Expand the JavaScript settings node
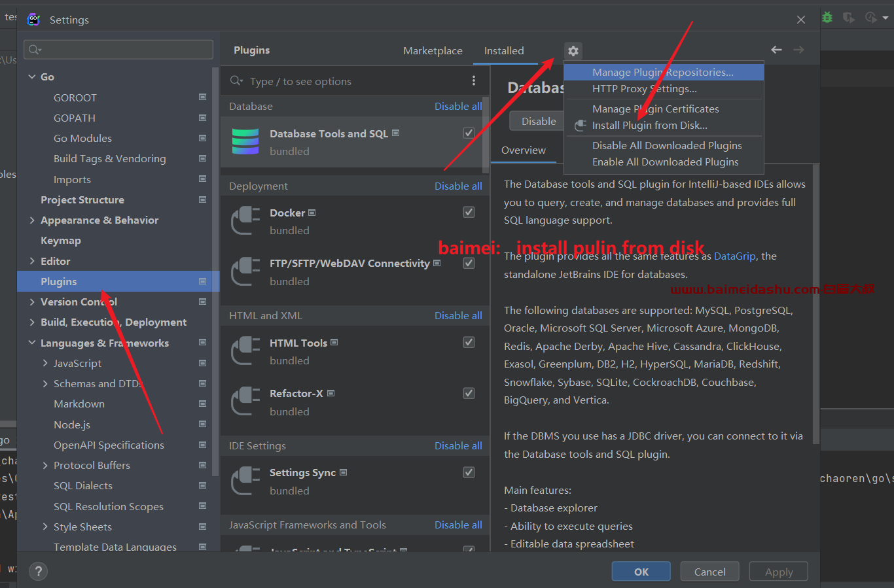The image size is (894, 588). click(45, 363)
